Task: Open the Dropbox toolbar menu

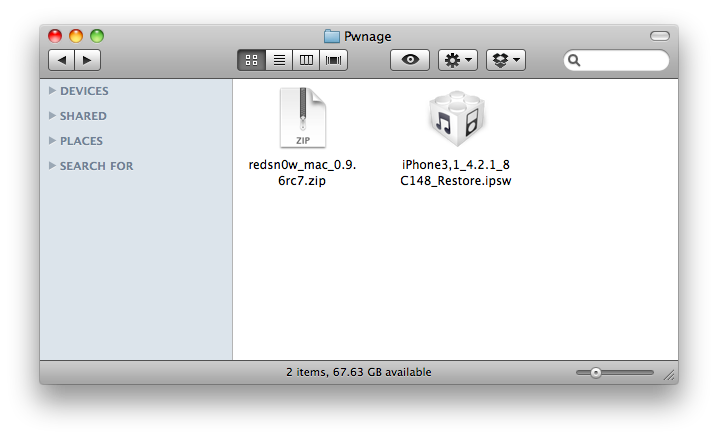Action: 505,60
